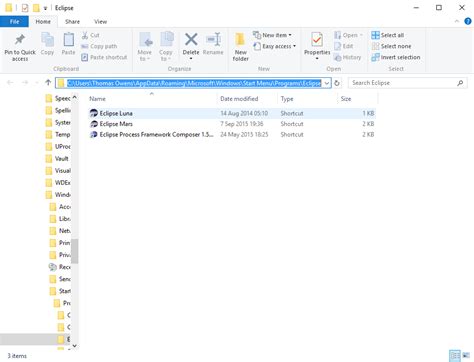Click Invert selection
Viewport: 474px width, 362px height.
click(x=396, y=57)
